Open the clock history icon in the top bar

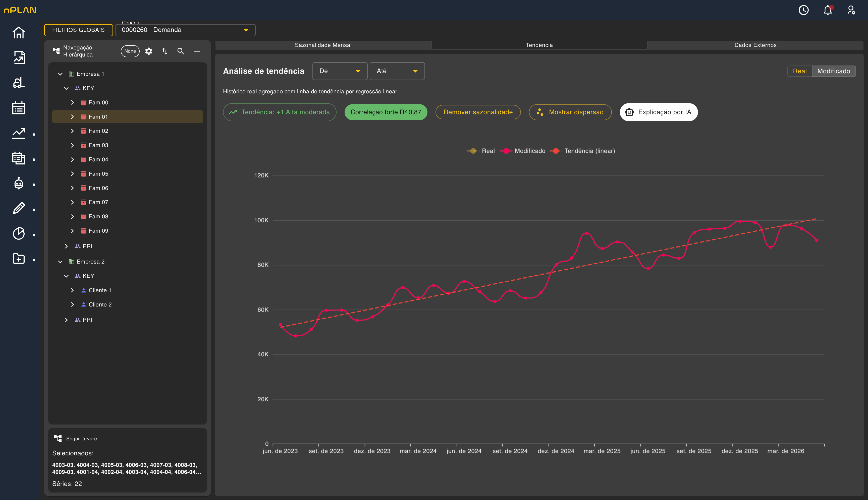[803, 10]
